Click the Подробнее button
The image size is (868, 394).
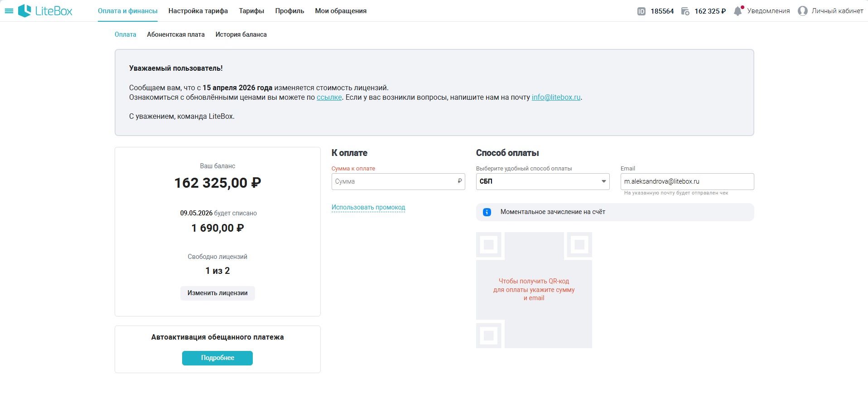tap(217, 358)
